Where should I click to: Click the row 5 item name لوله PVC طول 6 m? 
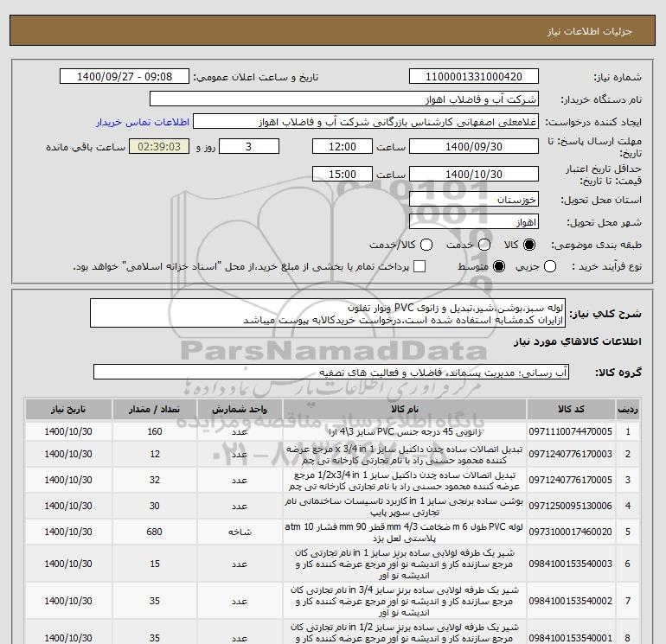coord(405,532)
